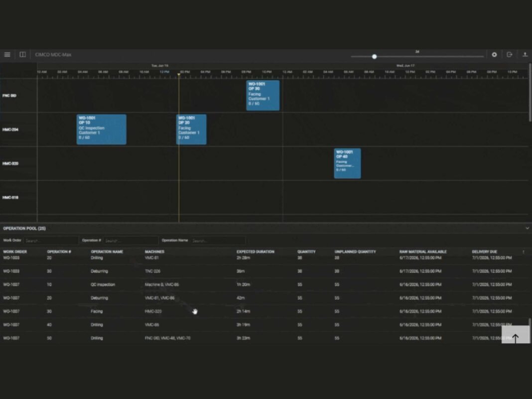Click the upload icon in top bar

[525, 55]
